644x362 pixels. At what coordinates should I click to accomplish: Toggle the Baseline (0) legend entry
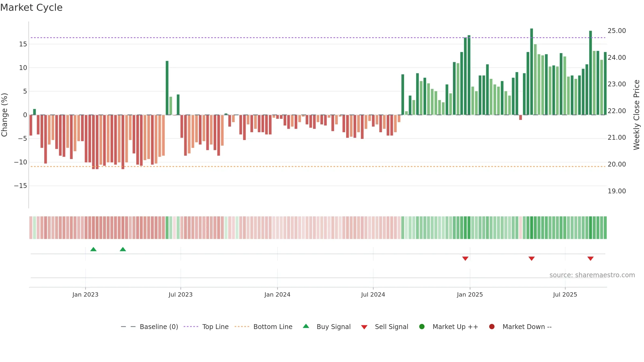coord(149,327)
